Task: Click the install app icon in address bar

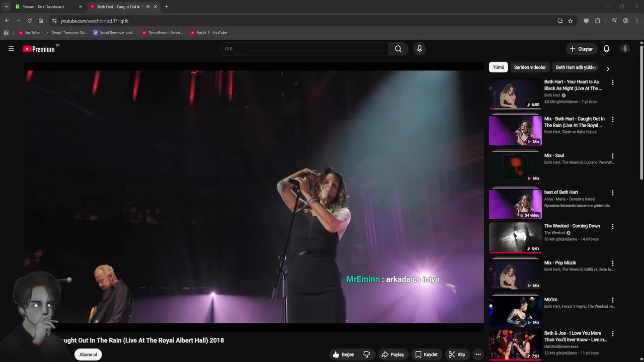Action: pos(560,21)
